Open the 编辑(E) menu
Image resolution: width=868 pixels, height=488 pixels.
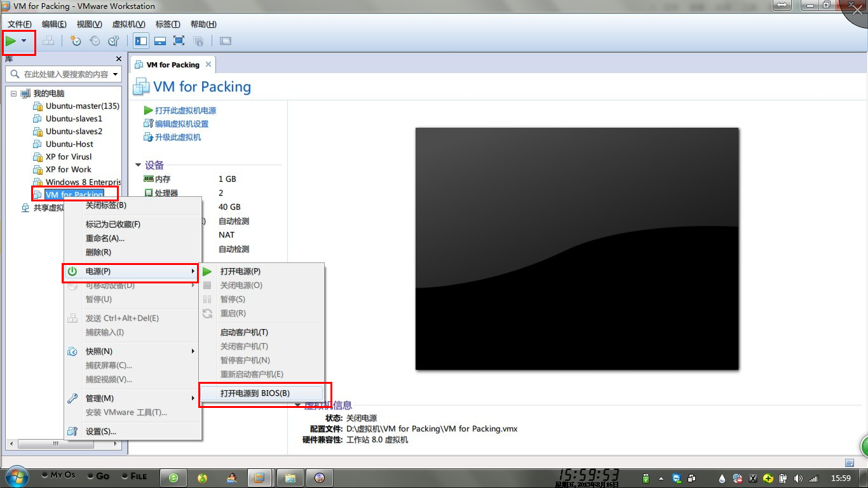(54, 24)
